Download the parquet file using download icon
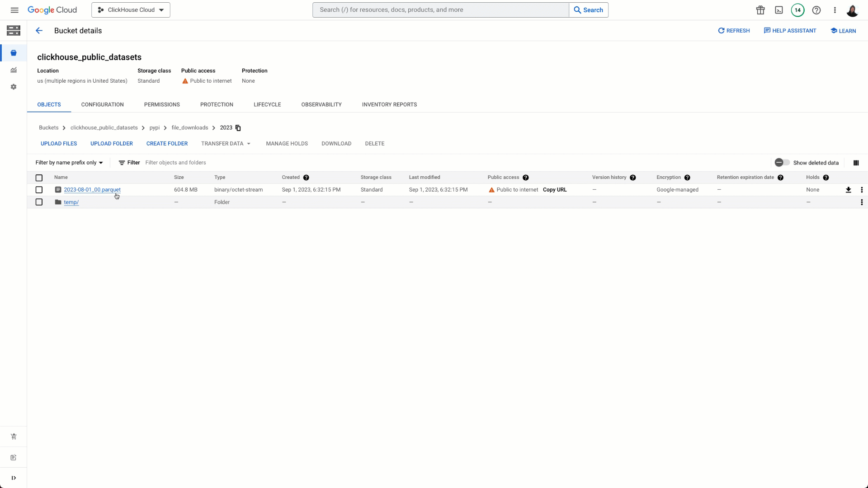The image size is (868, 488). (x=848, y=190)
